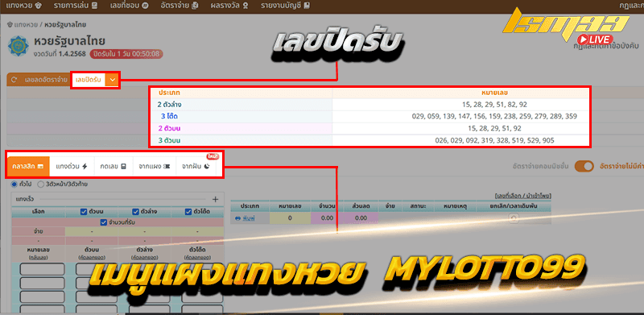
Task: Toggle the อัตราจ่ายคอมมิชชั่น switch
Action: click(x=584, y=166)
